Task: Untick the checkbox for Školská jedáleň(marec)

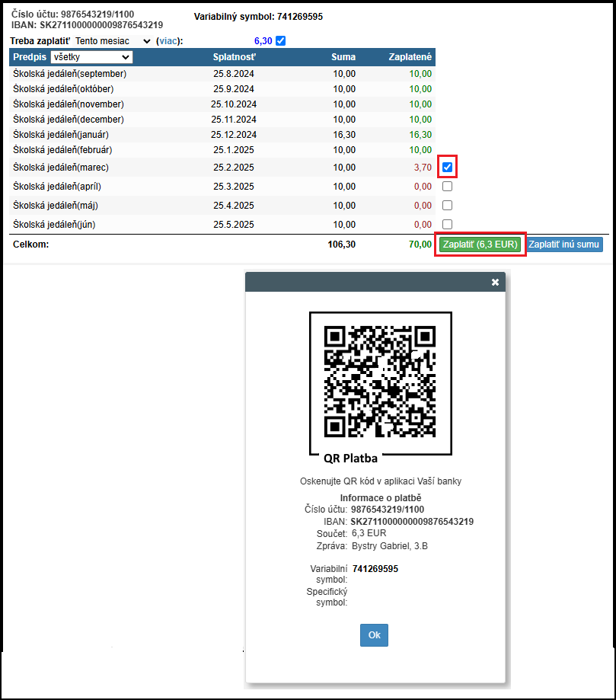Action: coord(447,168)
